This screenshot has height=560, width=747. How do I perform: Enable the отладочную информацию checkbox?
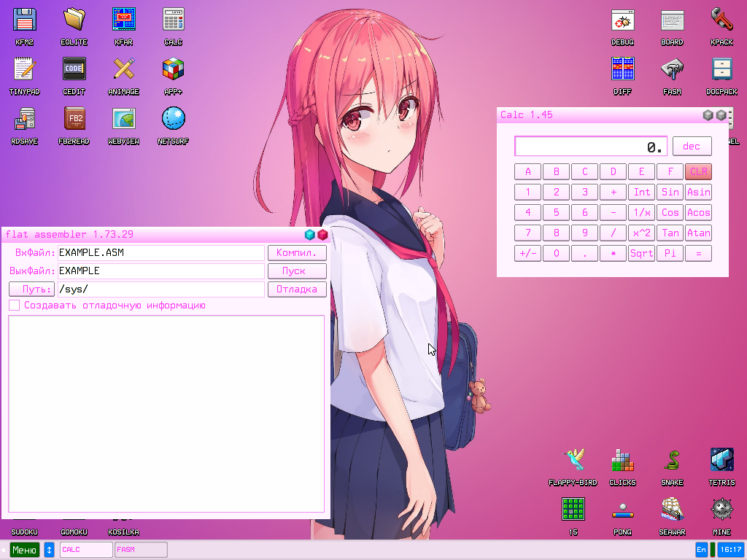click(14, 305)
